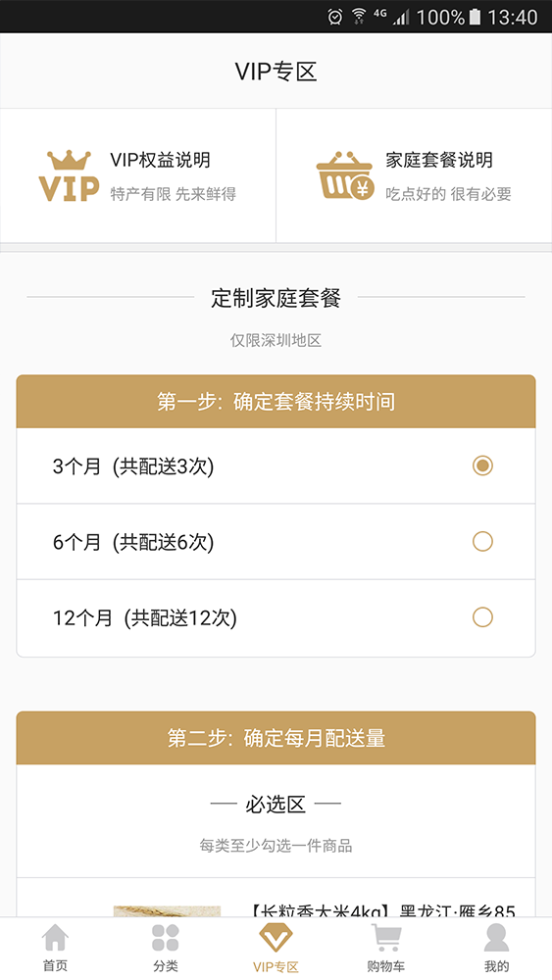Tap the alarm clock status icon

[335, 17]
